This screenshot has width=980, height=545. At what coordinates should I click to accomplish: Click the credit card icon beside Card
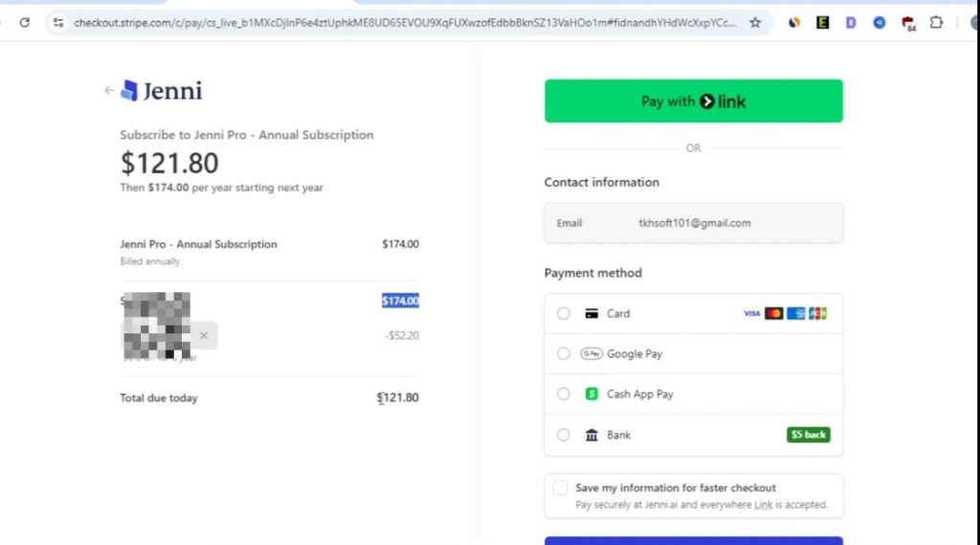click(x=591, y=313)
